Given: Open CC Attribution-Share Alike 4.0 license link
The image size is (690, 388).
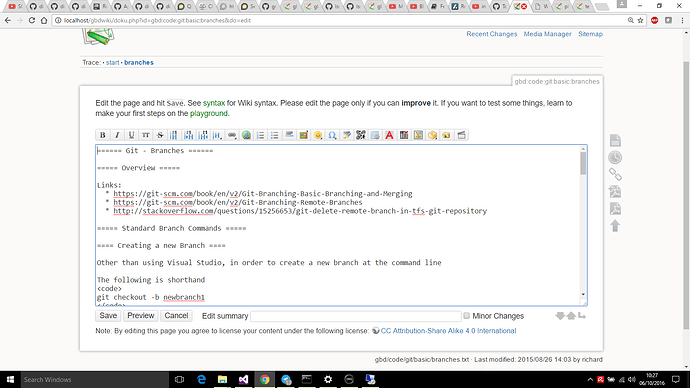Looking at the screenshot, I should point(448,331).
